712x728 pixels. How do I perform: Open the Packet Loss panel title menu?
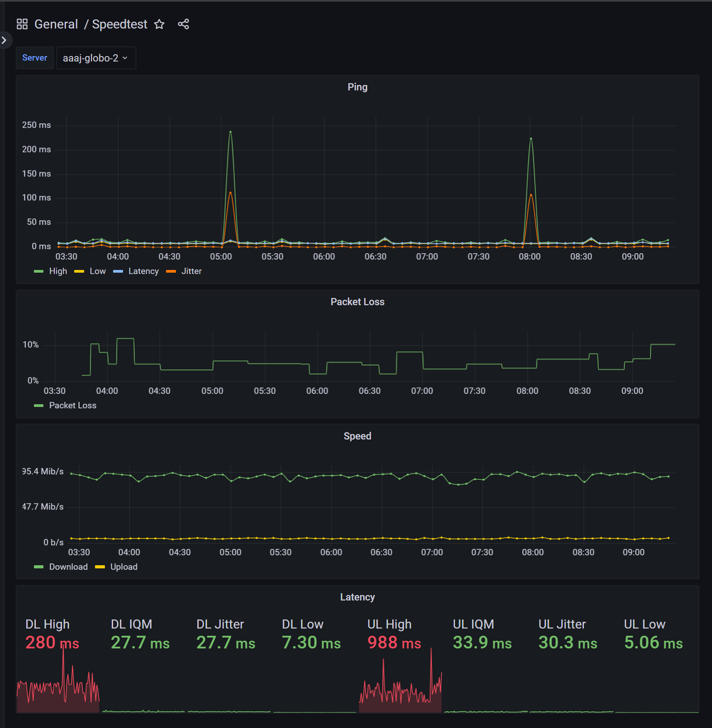[357, 302]
